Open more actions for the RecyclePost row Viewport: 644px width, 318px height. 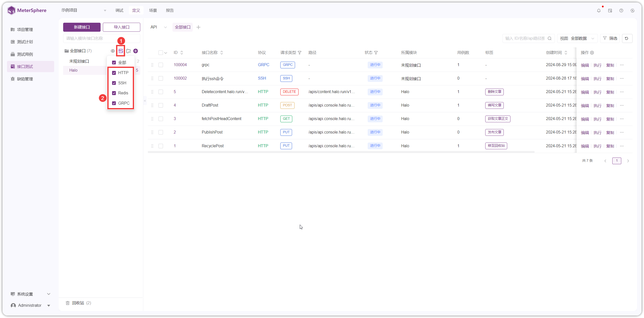pyautogui.click(x=622, y=146)
